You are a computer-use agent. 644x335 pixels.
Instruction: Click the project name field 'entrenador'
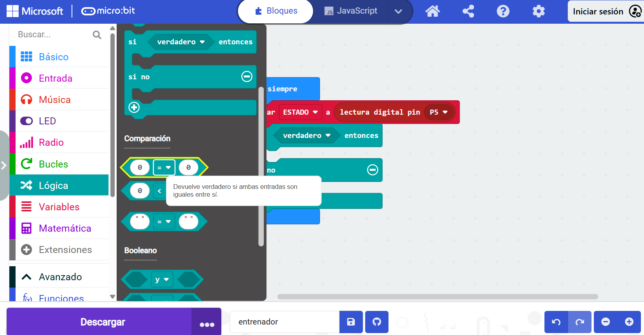pyautogui.click(x=284, y=322)
